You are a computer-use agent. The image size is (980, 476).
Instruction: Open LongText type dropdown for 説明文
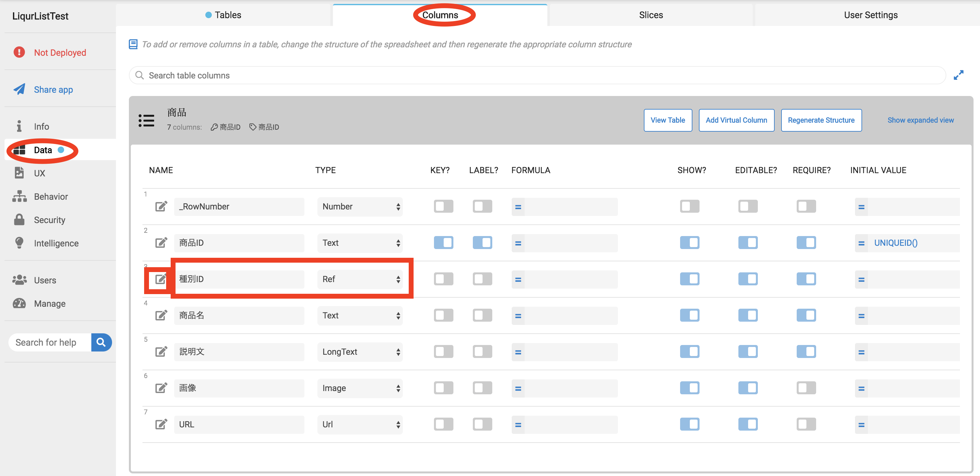click(360, 351)
